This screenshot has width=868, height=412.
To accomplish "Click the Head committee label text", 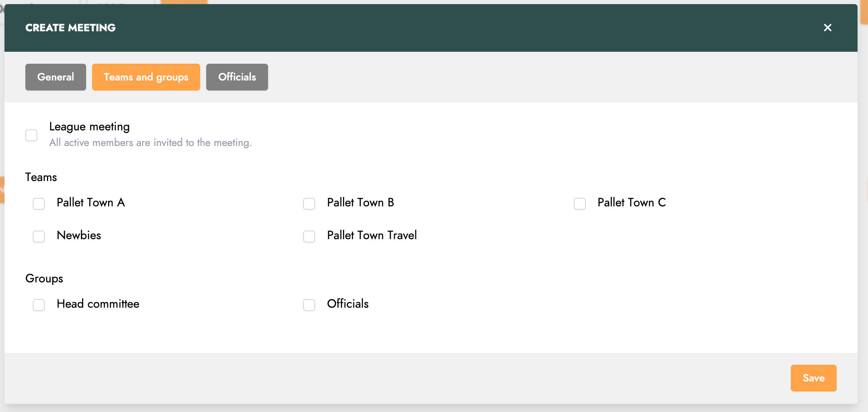I will coord(98,304).
